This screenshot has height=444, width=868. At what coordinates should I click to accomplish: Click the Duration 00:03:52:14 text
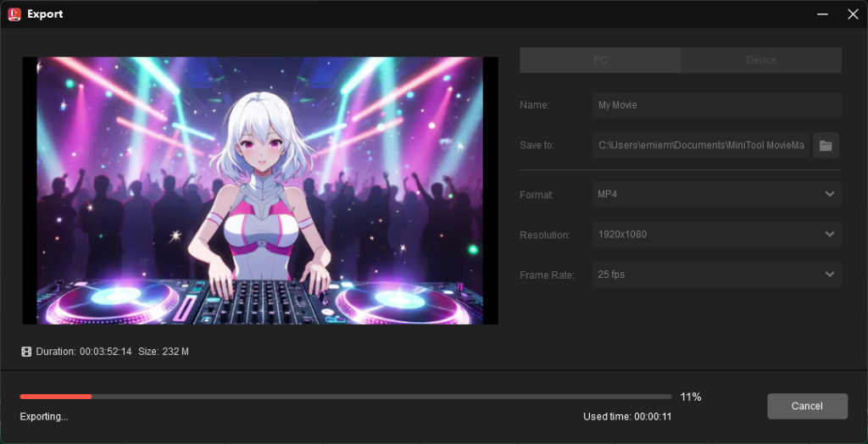[x=84, y=351]
